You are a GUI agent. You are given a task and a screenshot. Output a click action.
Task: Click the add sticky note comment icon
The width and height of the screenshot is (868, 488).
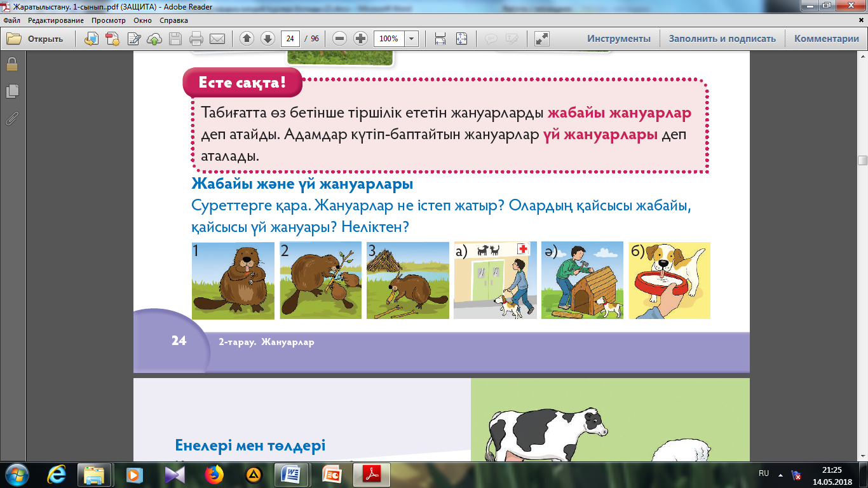tap(491, 39)
